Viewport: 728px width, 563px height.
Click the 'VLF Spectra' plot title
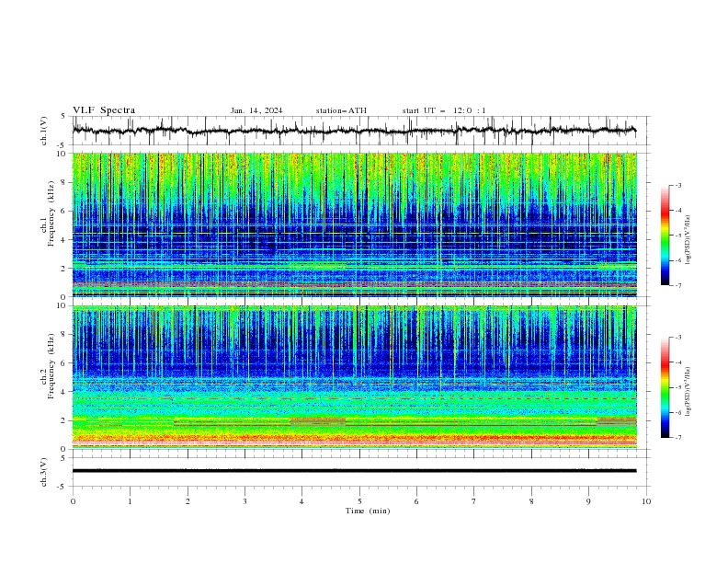(x=104, y=110)
